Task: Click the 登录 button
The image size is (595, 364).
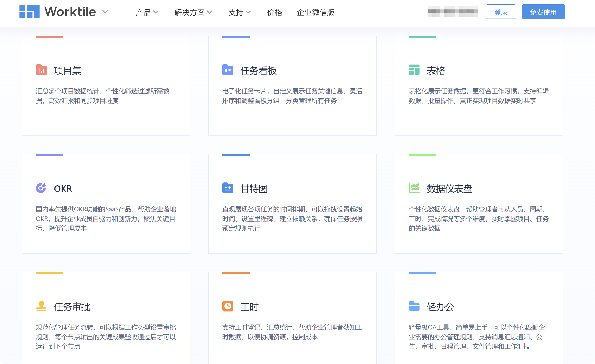Action: click(x=501, y=12)
